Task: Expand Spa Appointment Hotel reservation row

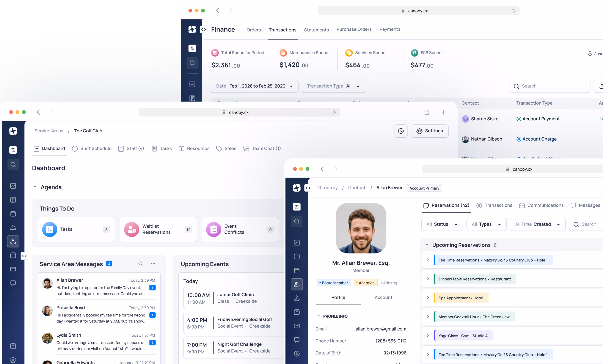Action: (x=428, y=298)
